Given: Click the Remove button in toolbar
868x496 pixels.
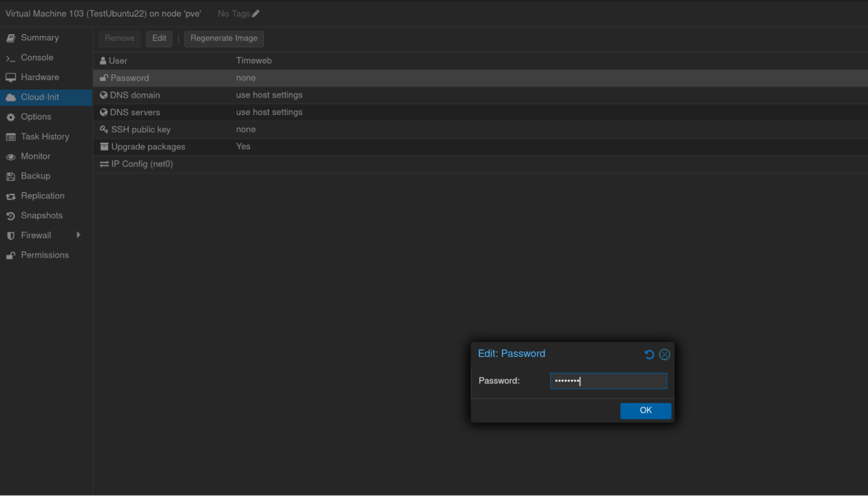Looking at the screenshot, I should coord(119,38).
